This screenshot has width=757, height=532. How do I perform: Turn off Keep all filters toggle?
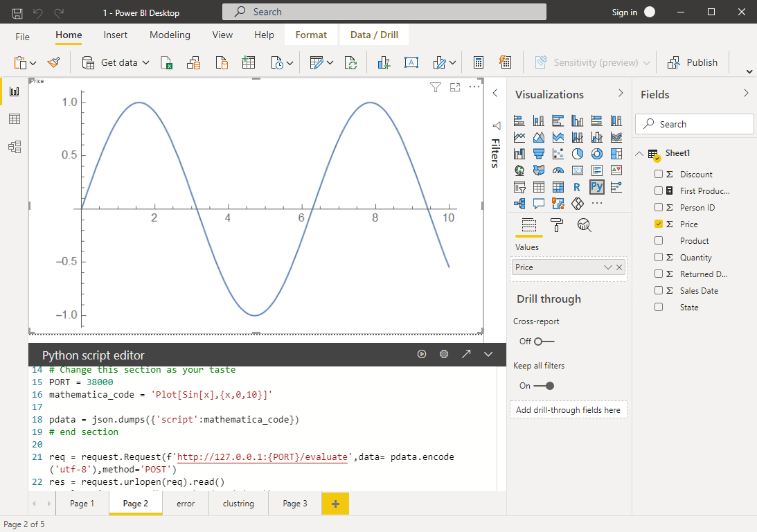(x=544, y=386)
